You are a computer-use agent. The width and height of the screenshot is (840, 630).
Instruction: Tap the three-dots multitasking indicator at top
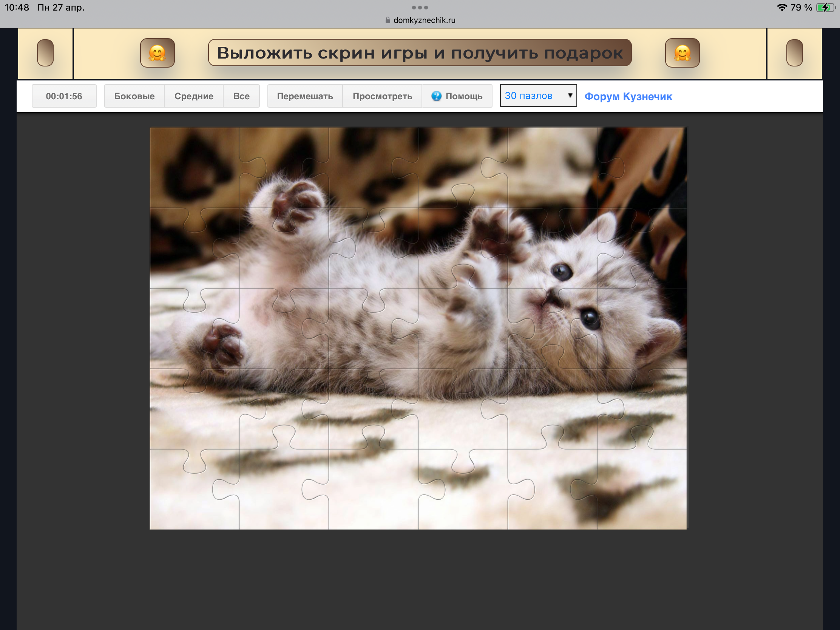click(x=420, y=8)
